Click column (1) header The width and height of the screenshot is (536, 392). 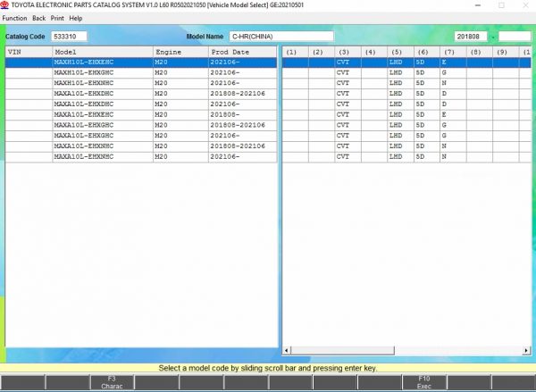(x=296, y=52)
